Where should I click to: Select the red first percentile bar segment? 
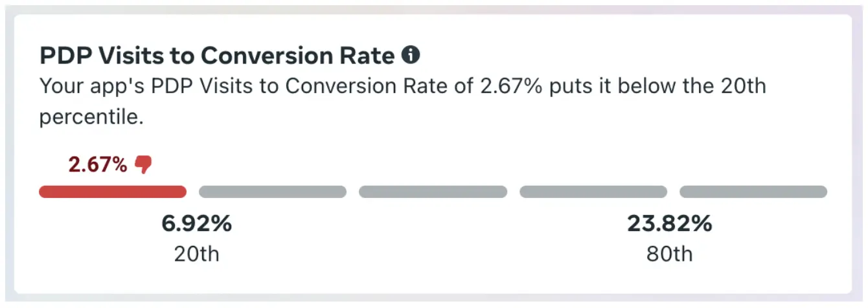tap(113, 192)
